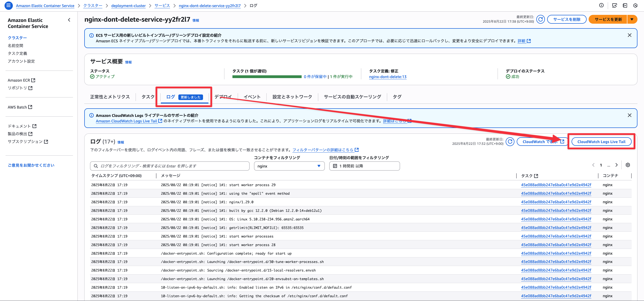Select タスク定義 in the sidebar
The width and height of the screenshot is (644, 301).
tap(17, 53)
